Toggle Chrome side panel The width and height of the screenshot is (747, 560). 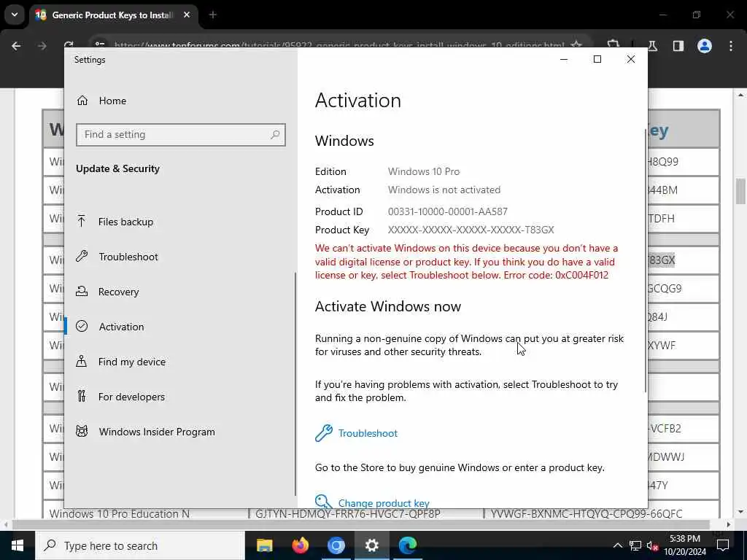(x=678, y=46)
